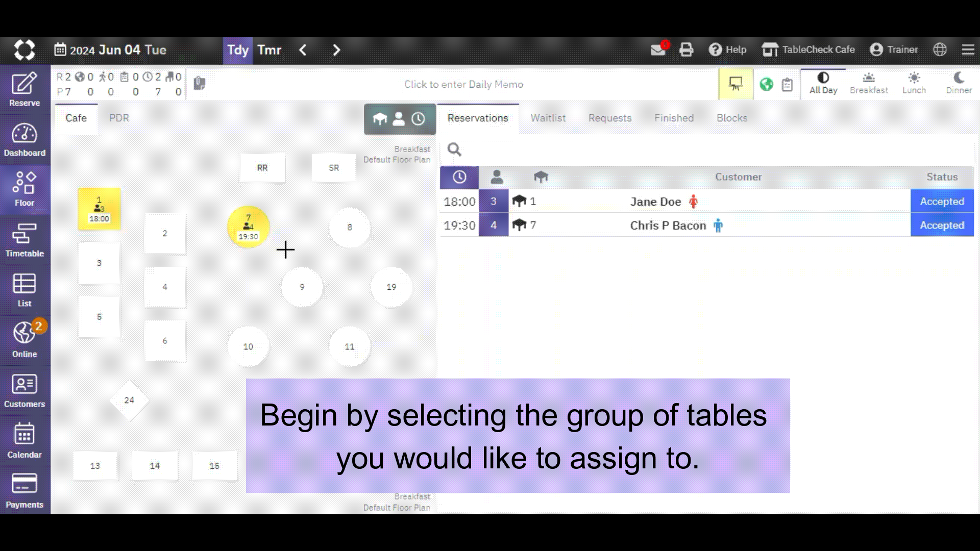Go to the previous day arrow
This screenshot has width=980, height=551.
(303, 50)
